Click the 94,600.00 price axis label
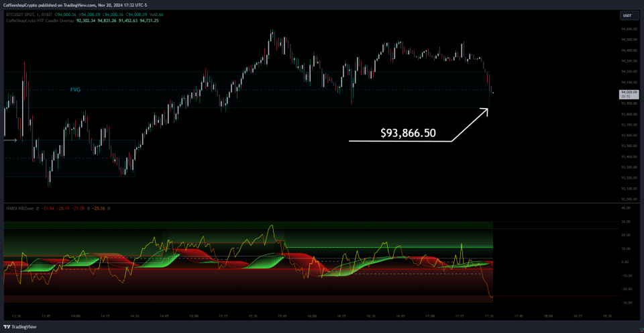Image resolution: width=644 pixels, height=333 pixels. click(x=629, y=29)
